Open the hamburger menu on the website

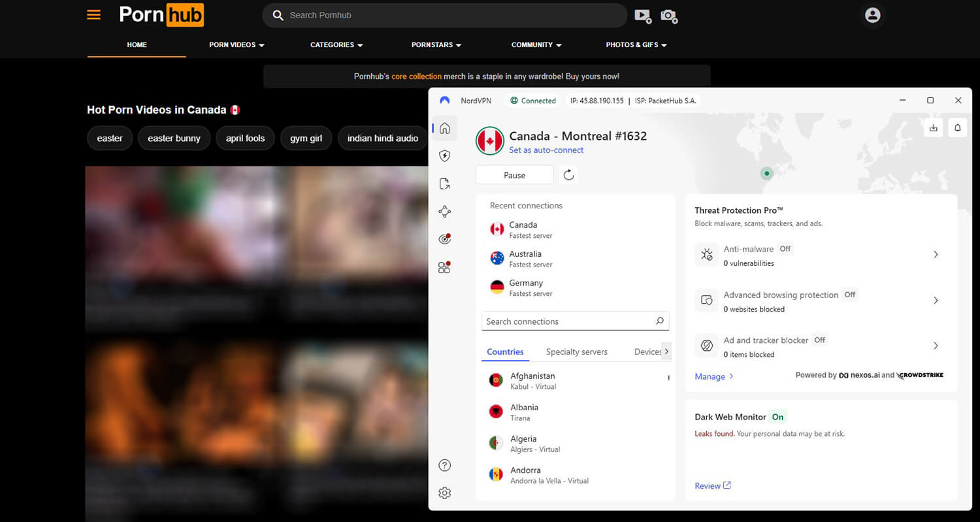94,14
